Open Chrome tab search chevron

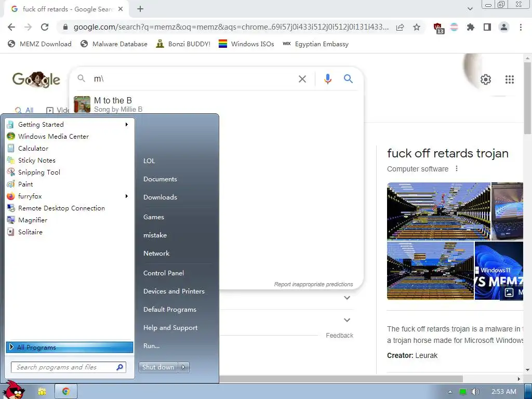click(x=470, y=9)
